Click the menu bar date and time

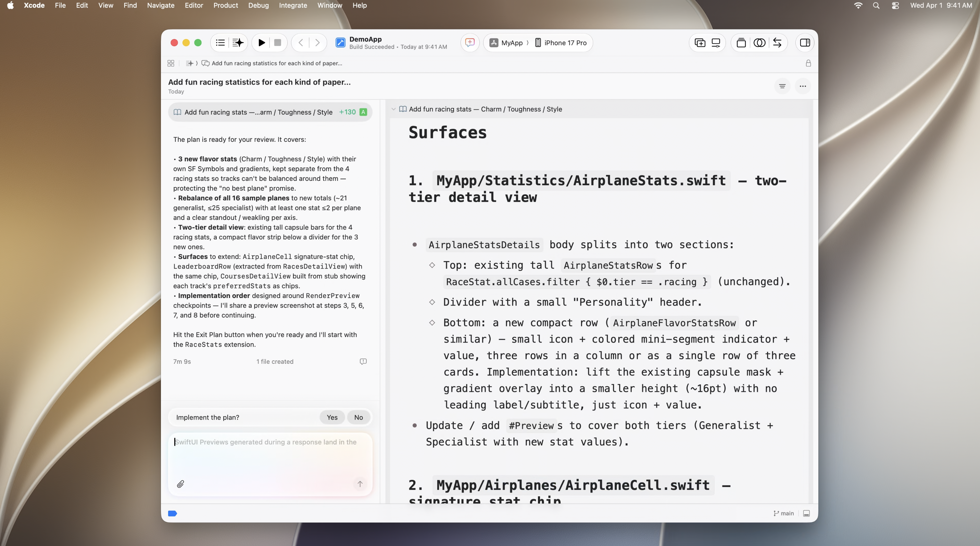(941, 5)
